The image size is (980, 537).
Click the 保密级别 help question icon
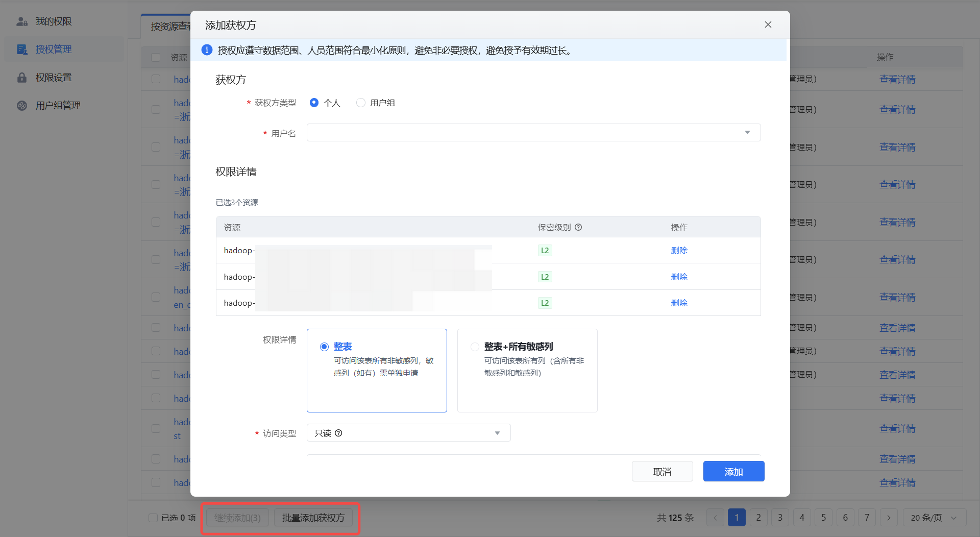tap(578, 228)
